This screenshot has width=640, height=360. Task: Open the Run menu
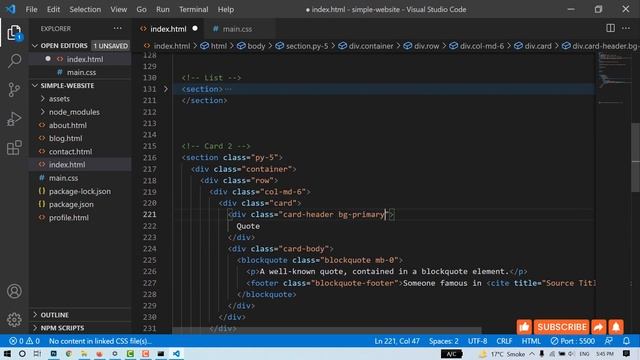pos(162,9)
